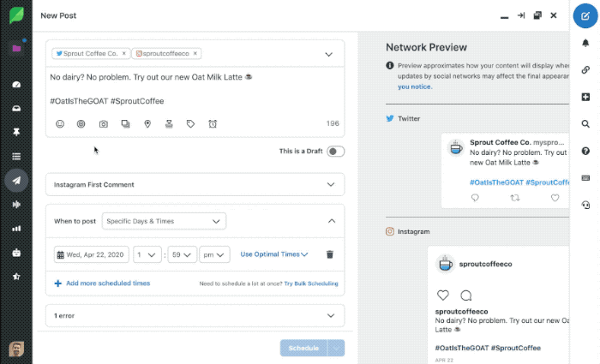600x364 pixels.
Task: Open the notifications bell
Action: (x=585, y=43)
